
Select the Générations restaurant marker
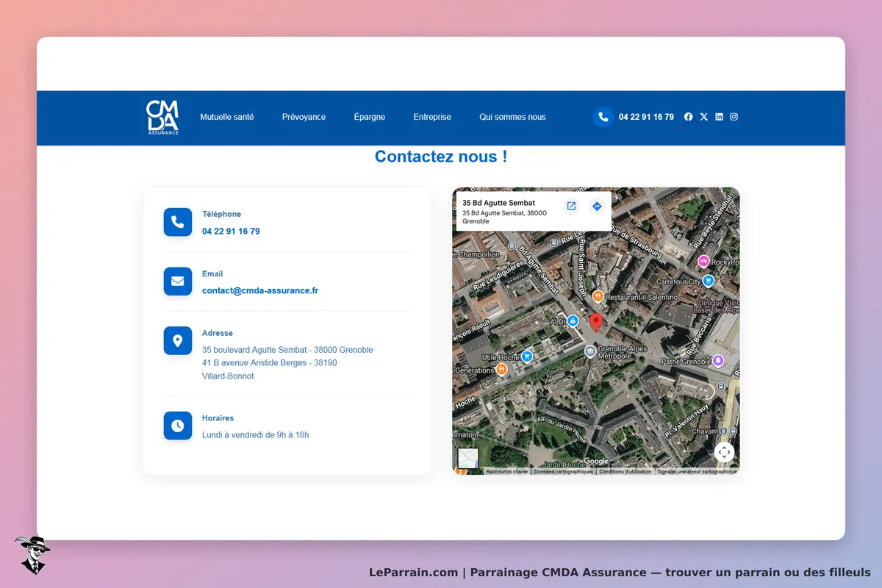(x=501, y=370)
